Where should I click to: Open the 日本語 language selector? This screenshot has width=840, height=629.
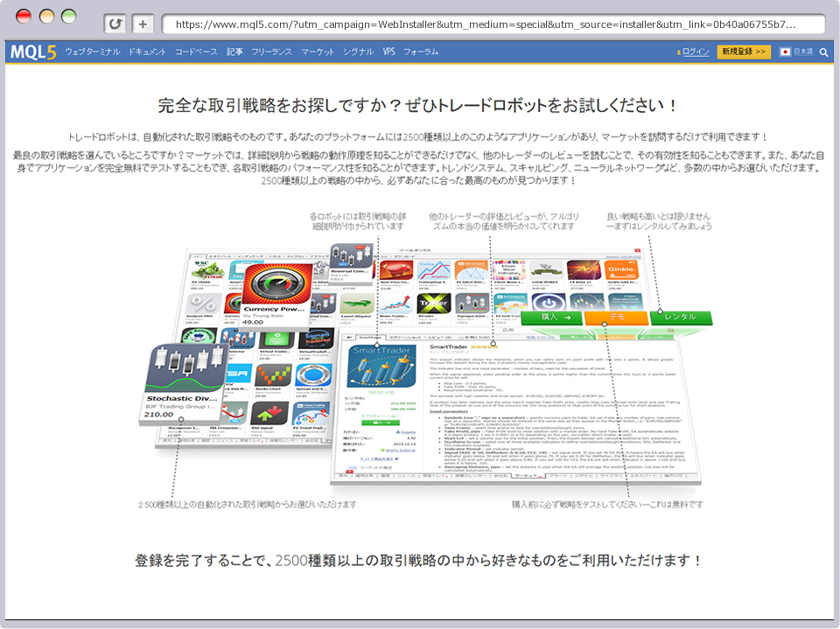tap(798, 52)
